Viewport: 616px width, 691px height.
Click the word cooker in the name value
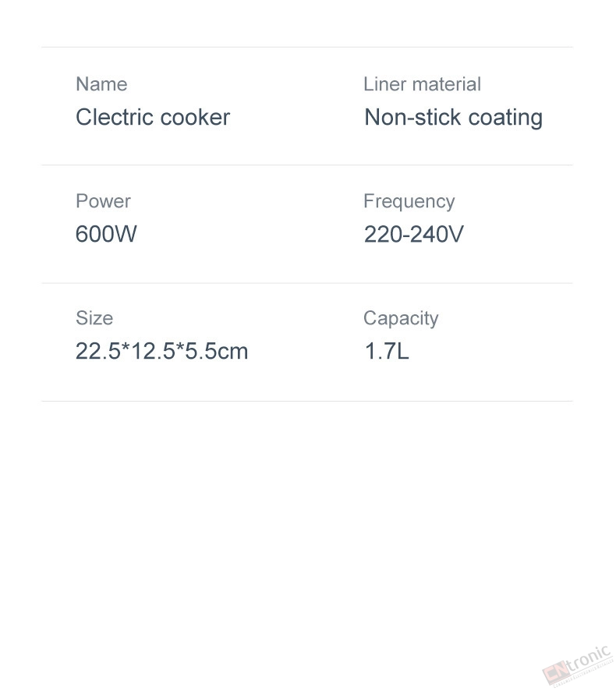click(x=195, y=117)
